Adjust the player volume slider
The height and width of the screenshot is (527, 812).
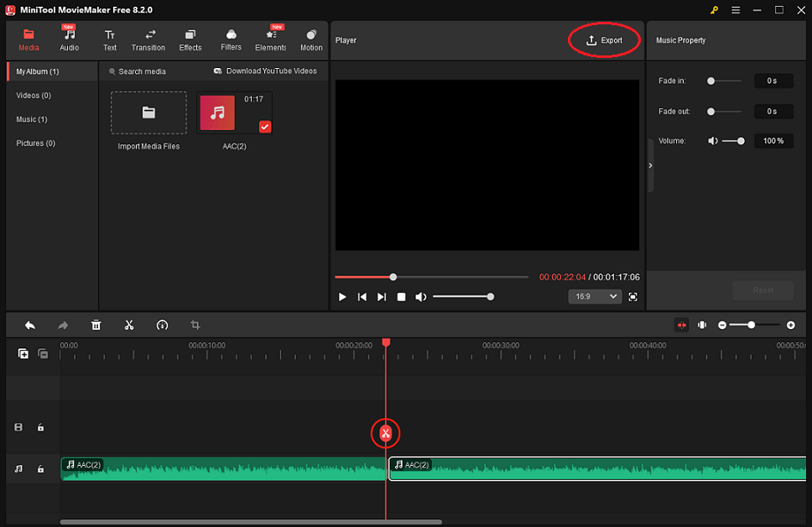pos(462,297)
